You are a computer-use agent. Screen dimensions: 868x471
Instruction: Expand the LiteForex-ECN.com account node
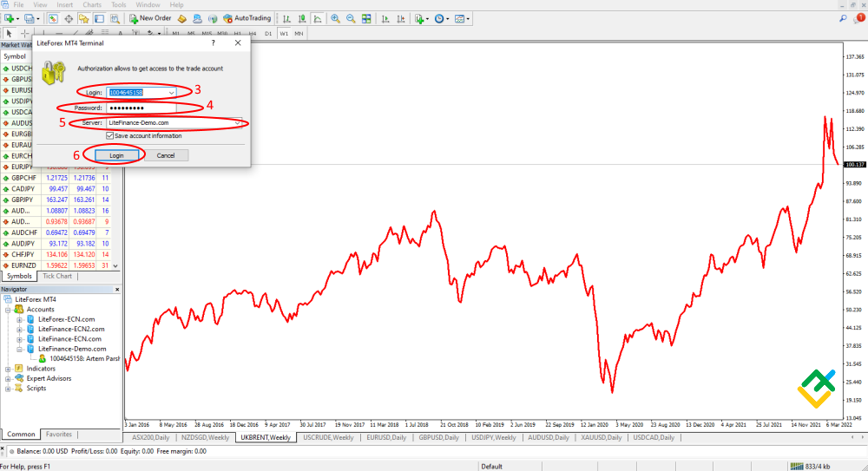point(19,320)
